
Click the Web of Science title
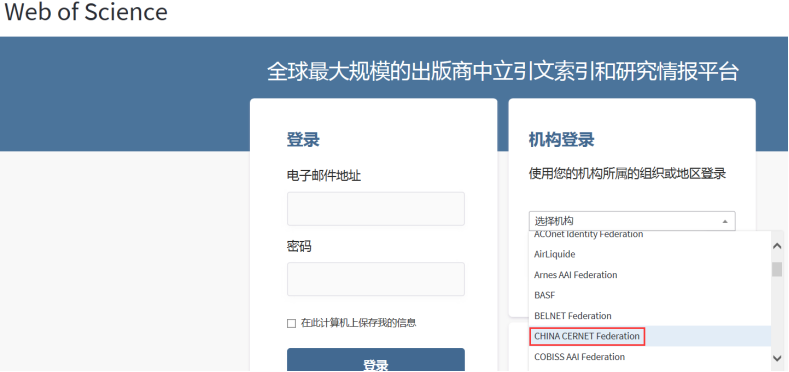point(86,12)
